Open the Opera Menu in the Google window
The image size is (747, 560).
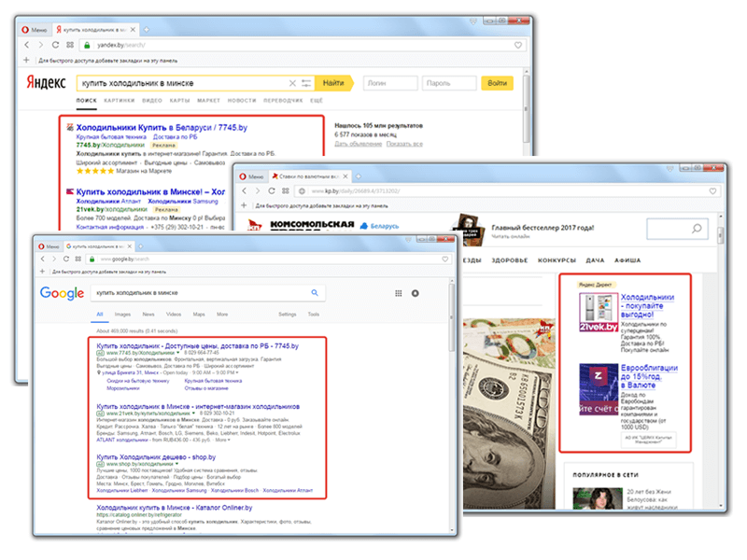pyautogui.click(x=49, y=246)
